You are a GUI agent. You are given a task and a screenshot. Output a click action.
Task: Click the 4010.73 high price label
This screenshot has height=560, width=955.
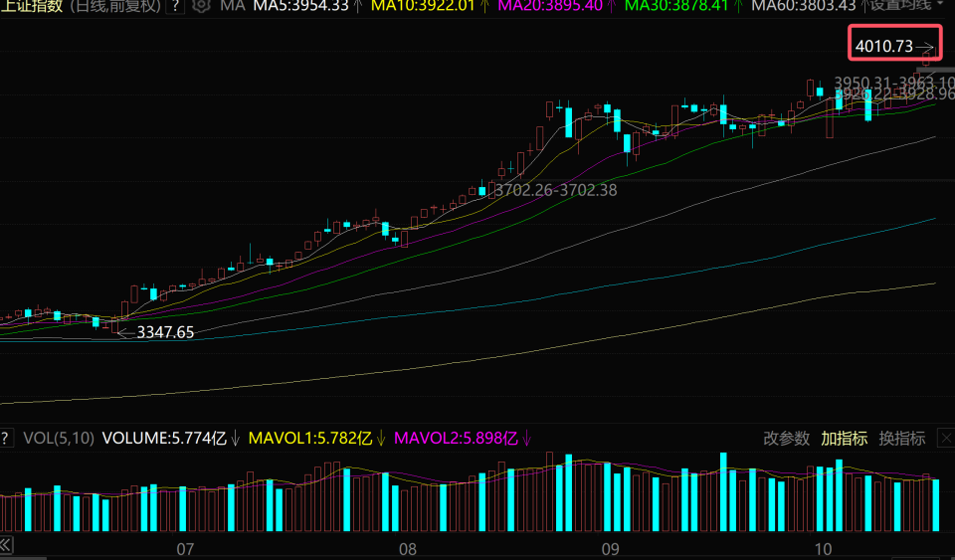tap(883, 47)
